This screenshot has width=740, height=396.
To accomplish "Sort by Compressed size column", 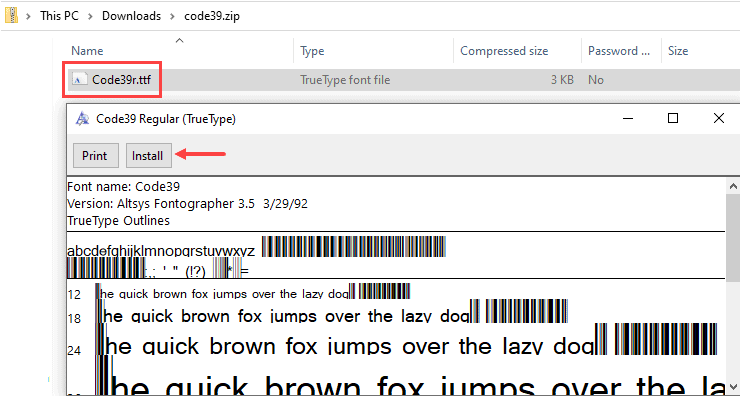I will (504, 51).
